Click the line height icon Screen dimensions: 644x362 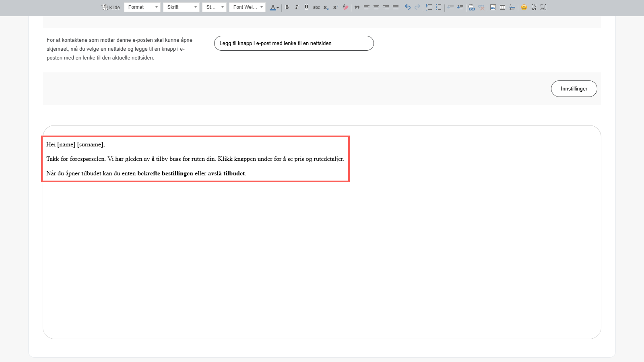(x=512, y=7)
